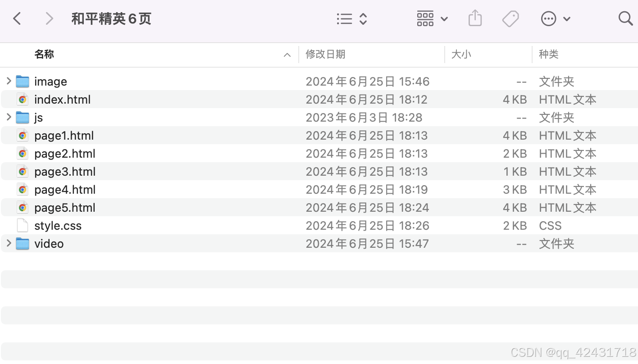638x364 pixels.
Task: Sort by the 修改日期 column header
Action: coord(325,55)
